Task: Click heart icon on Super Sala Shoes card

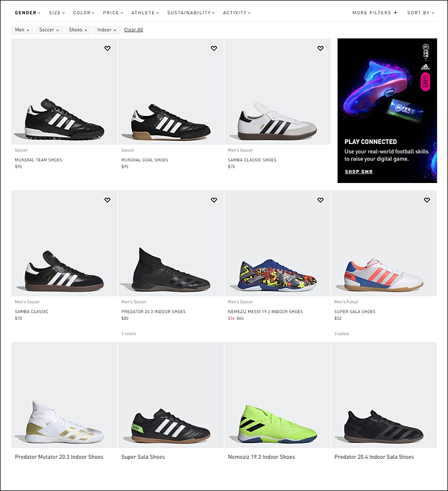Action: pyautogui.click(x=427, y=200)
